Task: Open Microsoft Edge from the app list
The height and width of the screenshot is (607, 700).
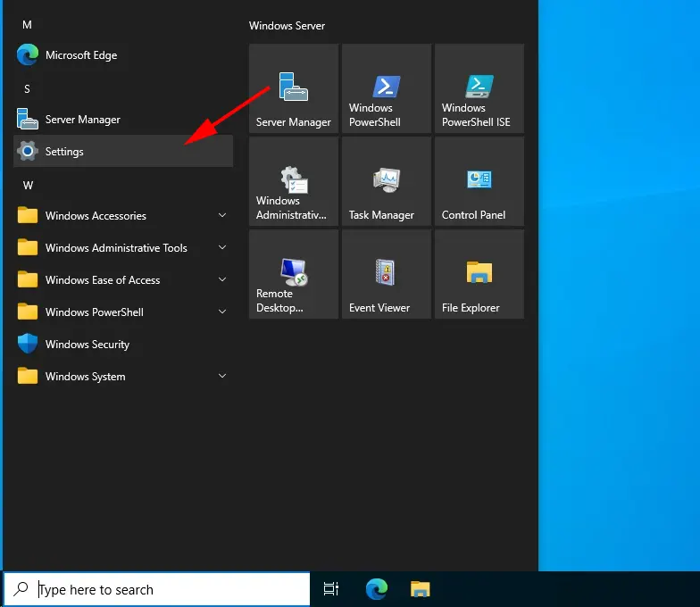Action: pos(123,55)
